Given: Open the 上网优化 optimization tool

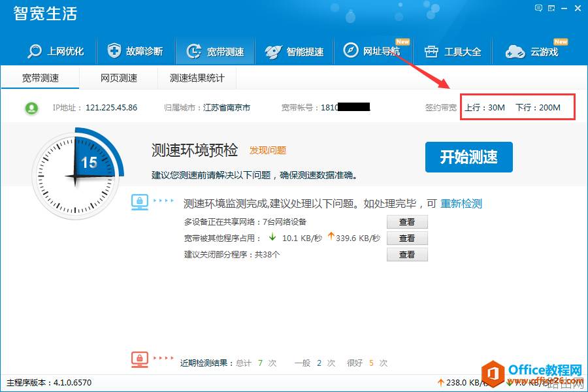Looking at the screenshot, I should pyautogui.click(x=57, y=51).
